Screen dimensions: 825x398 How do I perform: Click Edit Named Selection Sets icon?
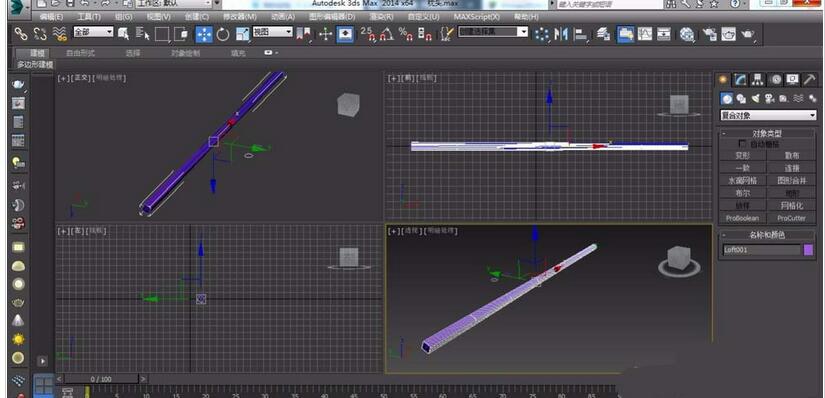click(447, 35)
